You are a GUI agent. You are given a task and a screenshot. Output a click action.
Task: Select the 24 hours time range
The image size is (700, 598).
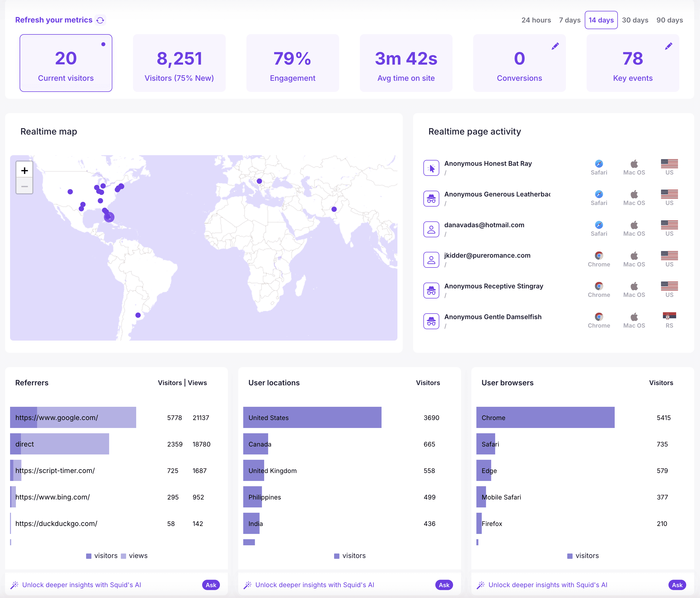coord(536,20)
